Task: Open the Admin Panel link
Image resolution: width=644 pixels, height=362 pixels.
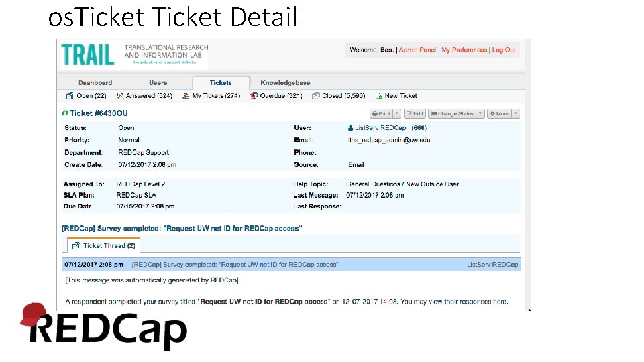Action: [417, 50]
